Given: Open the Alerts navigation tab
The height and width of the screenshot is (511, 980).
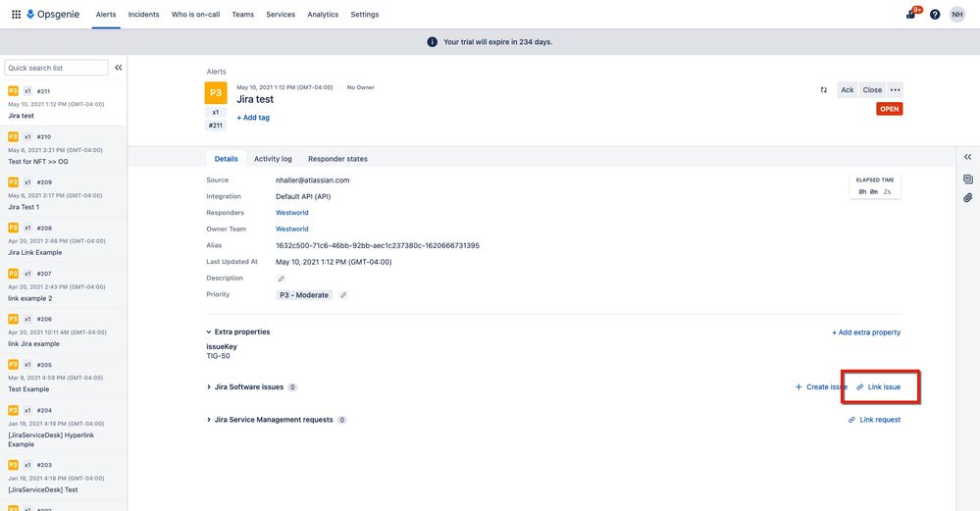Looking at the screenshot, I should [106, 15].
